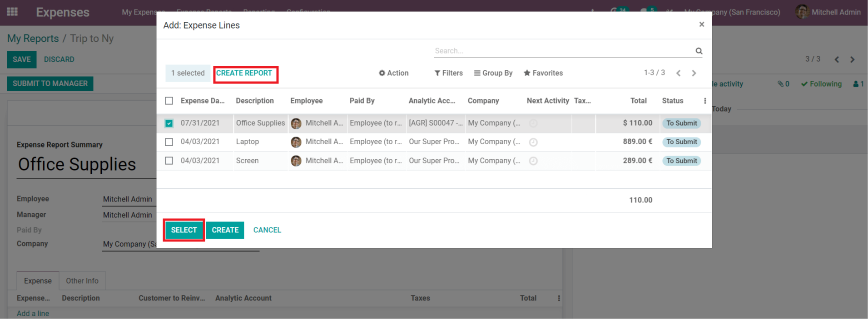This screenshot has height=319, width=868.
Task: Close the Add: Expense Lines dialog
Action: [x=702, y=25]
